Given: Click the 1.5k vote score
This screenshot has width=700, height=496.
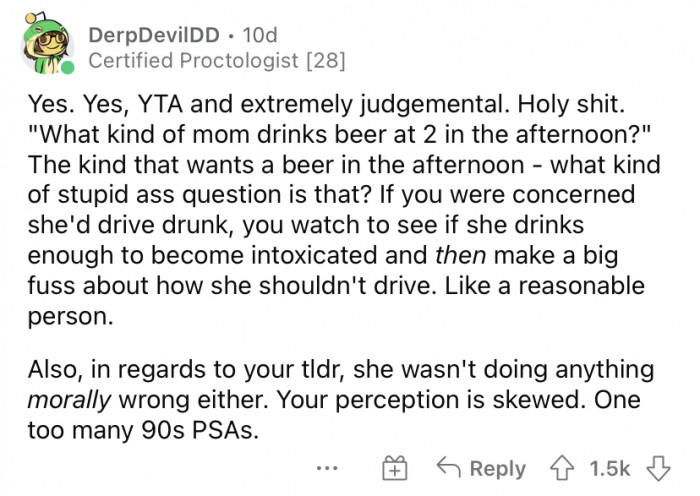Looking at the screenshot, I should pyautogui.click(x=610, y=468).
